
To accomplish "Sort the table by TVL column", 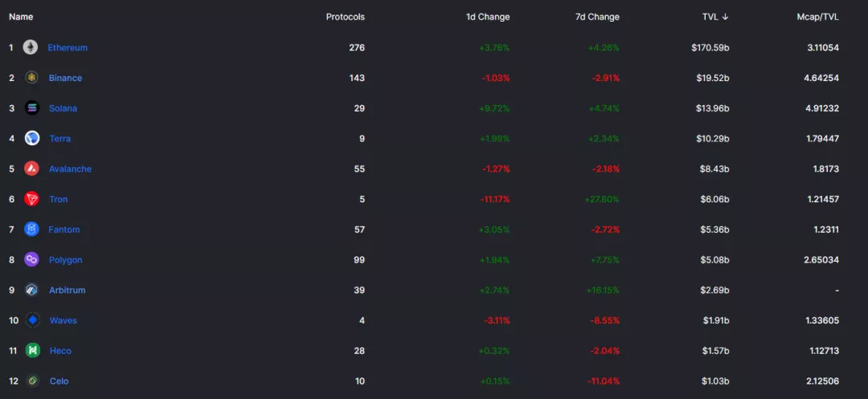I will (x=715, y=17).
